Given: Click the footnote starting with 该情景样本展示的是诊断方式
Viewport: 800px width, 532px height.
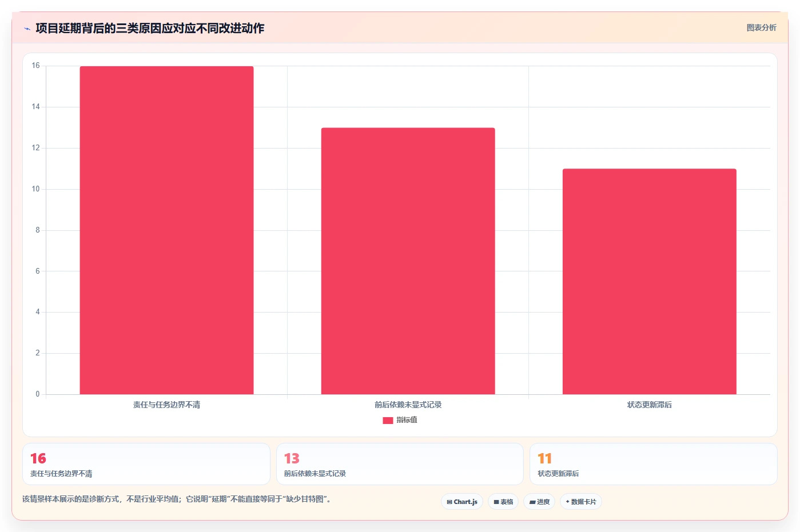Looking at the screenshot, I should point(176,499).
